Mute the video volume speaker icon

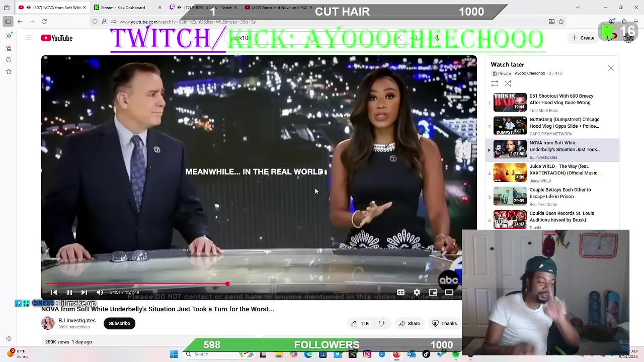100,292
